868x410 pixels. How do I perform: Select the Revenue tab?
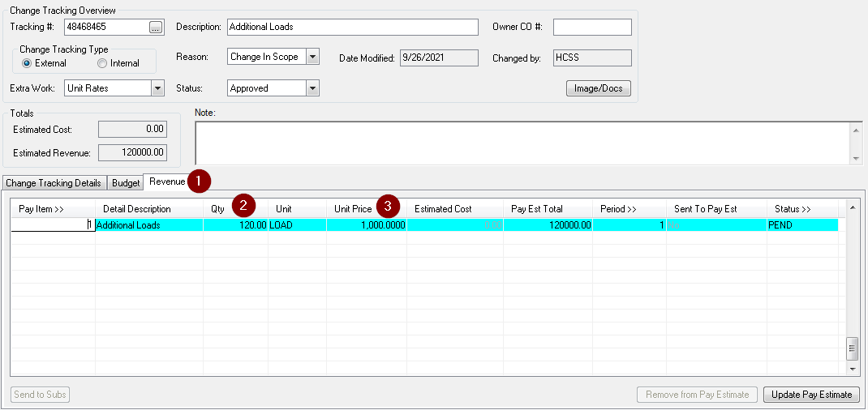166,182
